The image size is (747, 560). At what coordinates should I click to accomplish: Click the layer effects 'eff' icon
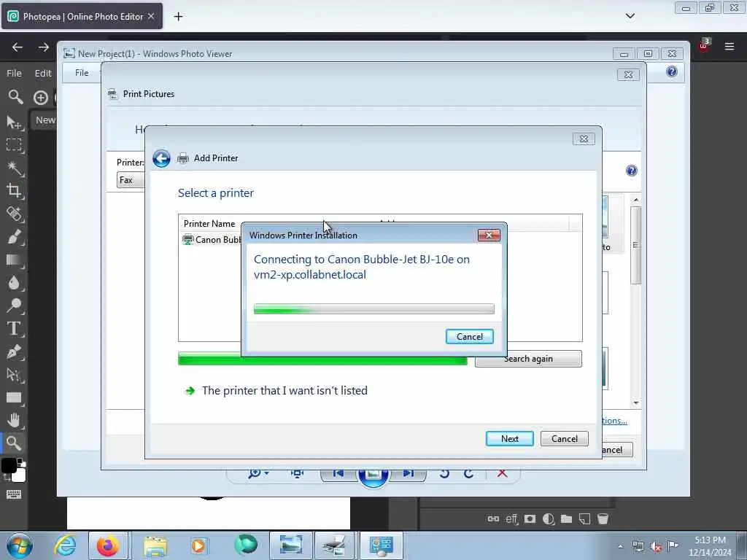tap(511, 519)
